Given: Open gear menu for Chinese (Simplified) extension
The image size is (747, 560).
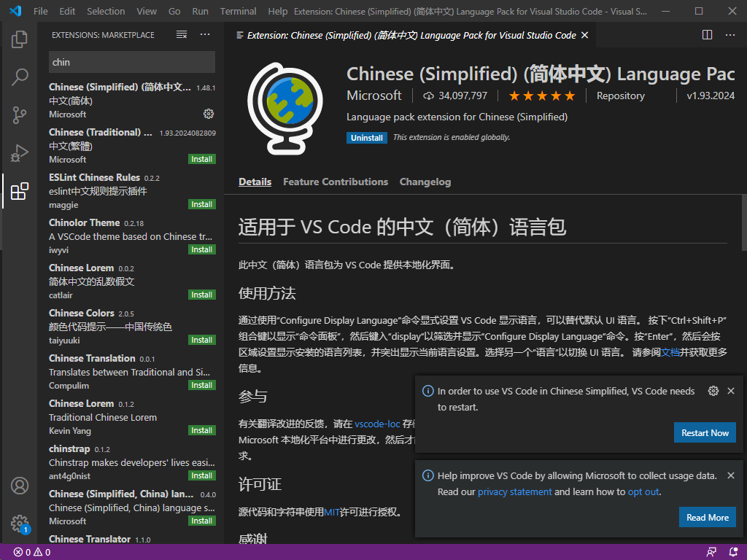Looking at the screenshot, I should tap(209, 114).
